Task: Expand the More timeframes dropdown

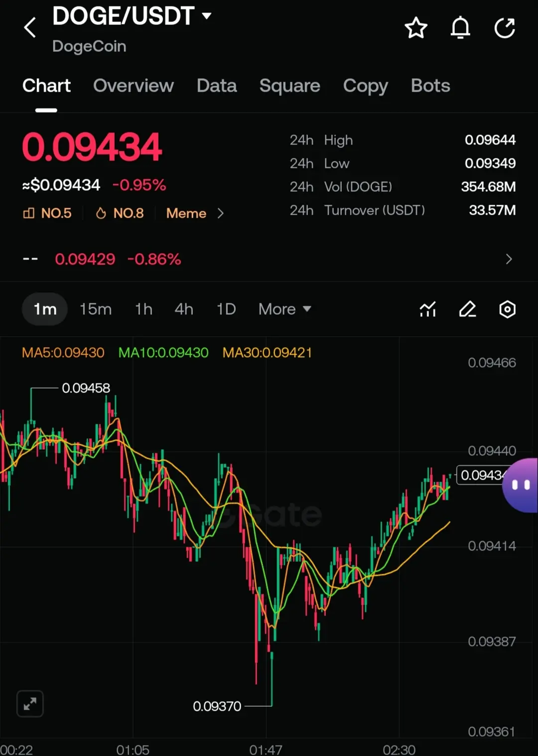Action: pyautogui.click(x=285, y=309)
